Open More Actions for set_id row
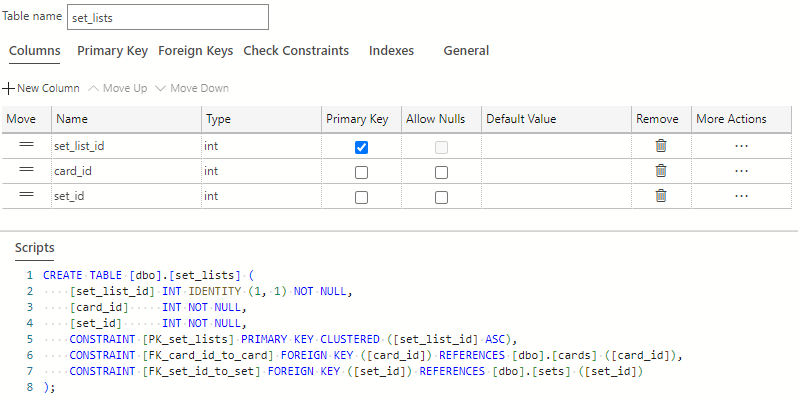The height and width of the screenshot is (397, 798). [x=741, y=196]
